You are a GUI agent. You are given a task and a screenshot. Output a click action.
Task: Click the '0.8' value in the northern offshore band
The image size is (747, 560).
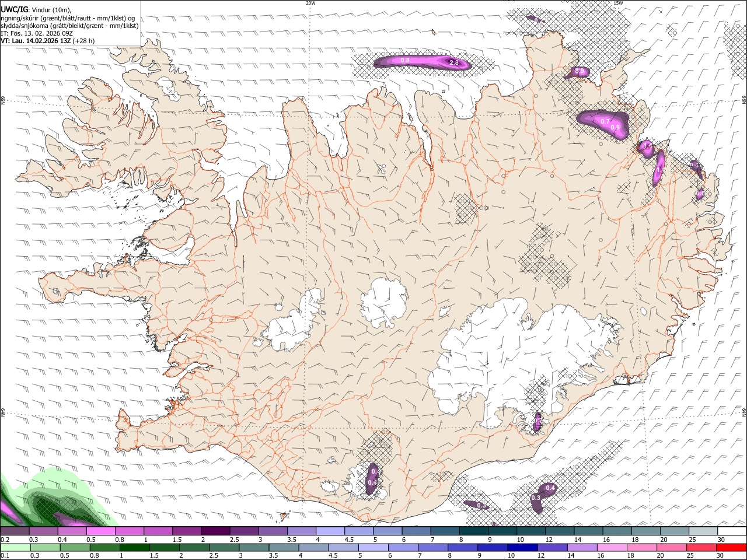405,61
